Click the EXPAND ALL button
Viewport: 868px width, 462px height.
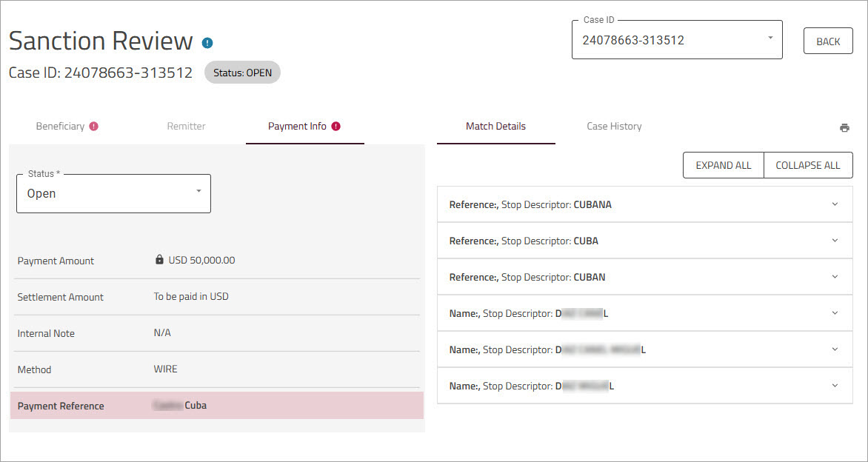tap(722, 165)
